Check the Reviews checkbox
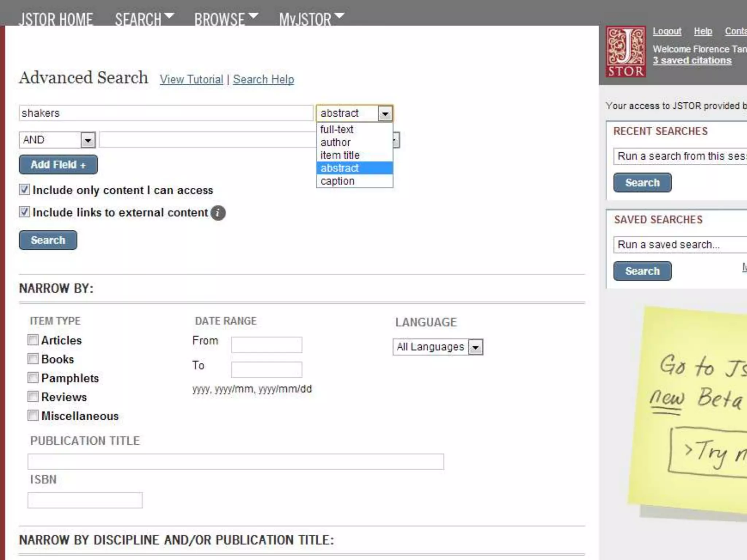747x560 pixels. [x=33, y=397]
